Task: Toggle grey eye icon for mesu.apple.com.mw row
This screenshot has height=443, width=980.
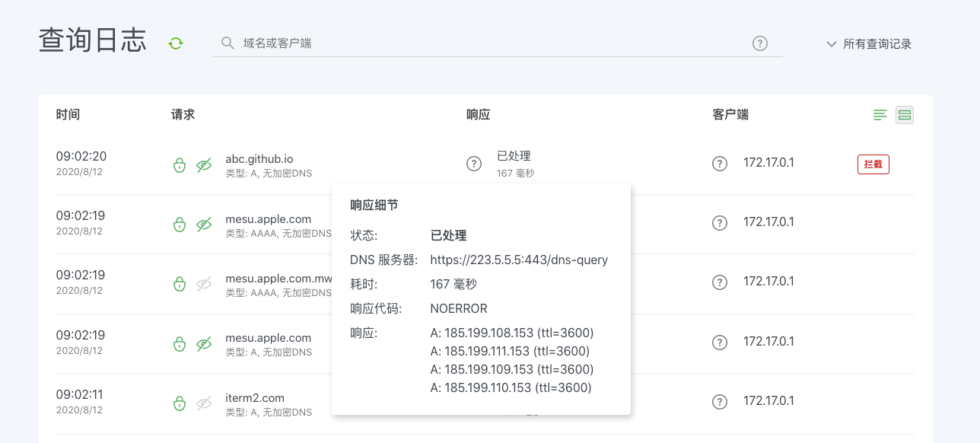Action: point(203,284)
